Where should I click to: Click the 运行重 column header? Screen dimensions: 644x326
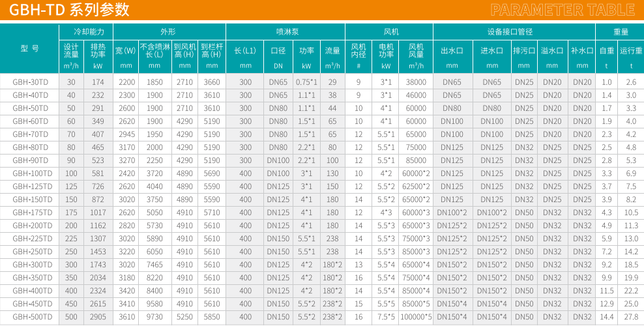click(631, 50)
